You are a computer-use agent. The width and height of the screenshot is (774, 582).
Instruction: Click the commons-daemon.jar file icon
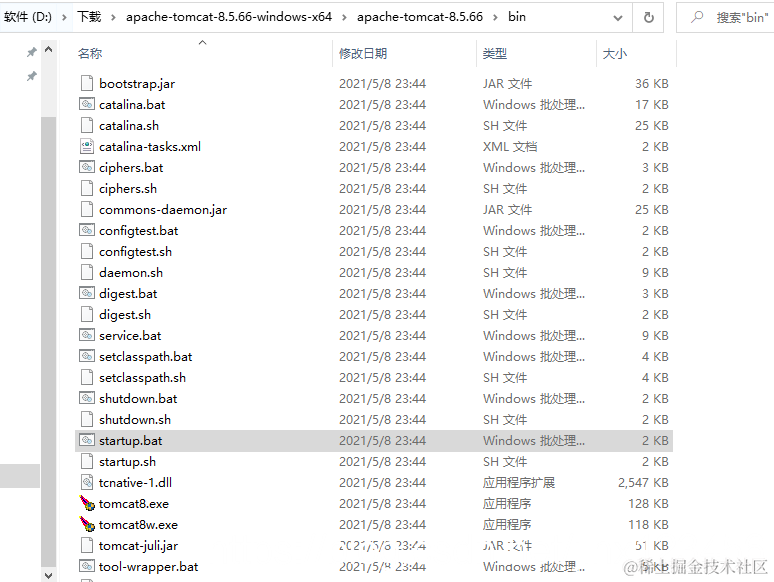87,209
